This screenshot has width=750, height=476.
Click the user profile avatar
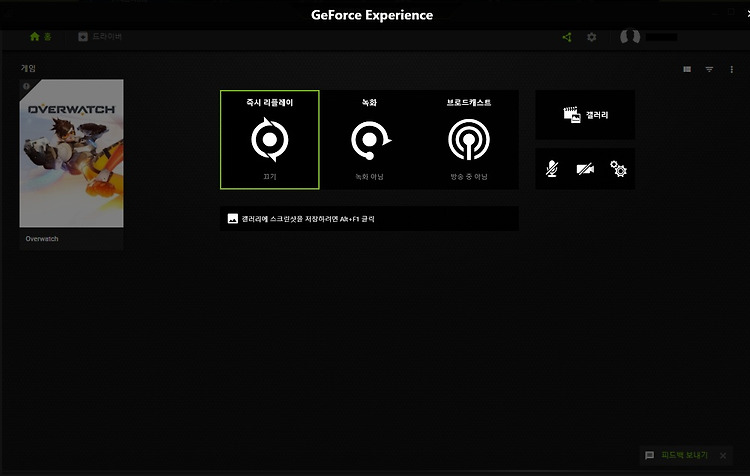pos(630,37)
